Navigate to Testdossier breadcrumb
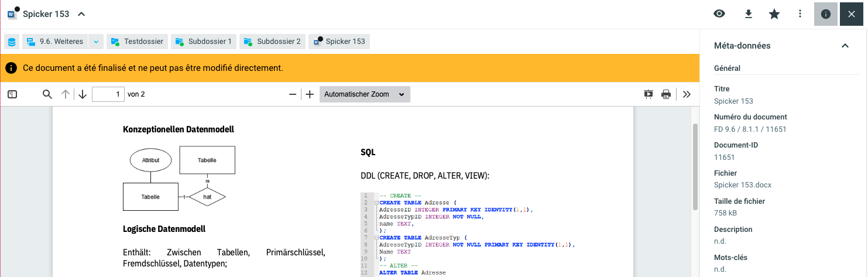Viewport: 868px width, 277px height. coord(138,42)
